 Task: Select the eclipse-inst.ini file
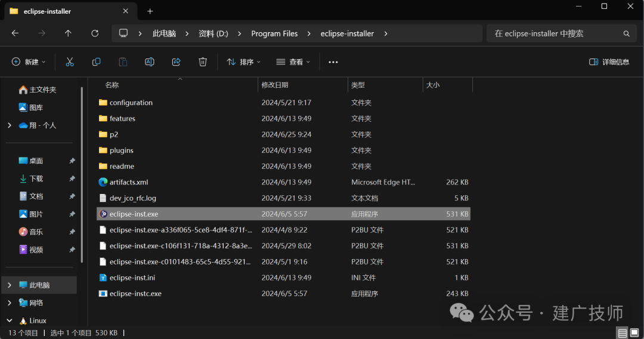coord(283,278)
